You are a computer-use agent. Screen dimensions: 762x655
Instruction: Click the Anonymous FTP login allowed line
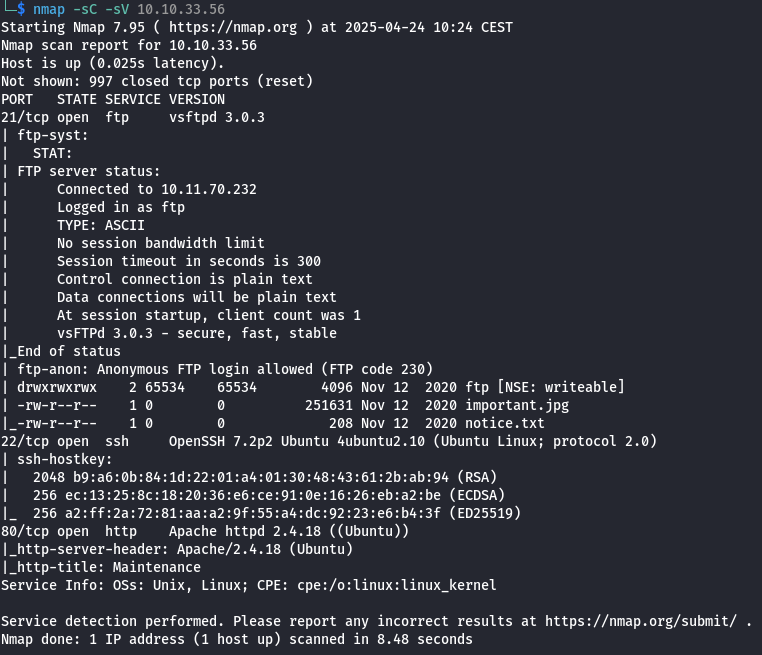click(x=225, y=369)
